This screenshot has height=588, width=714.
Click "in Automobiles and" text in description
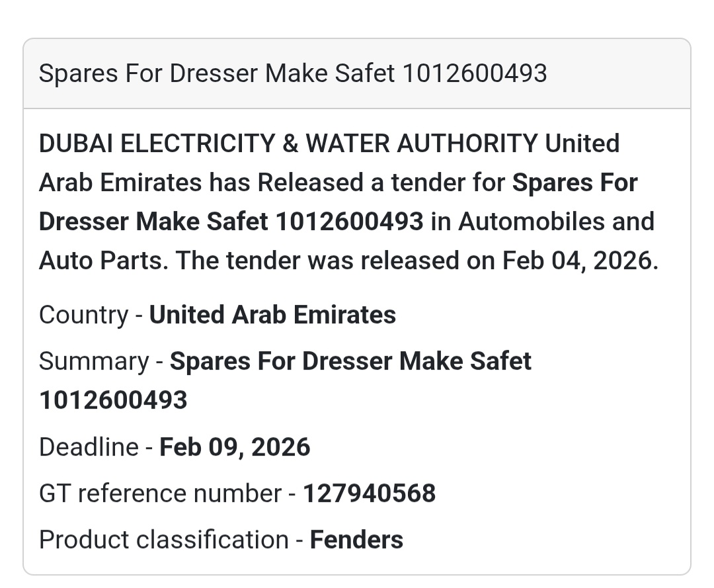click(542, 222)
